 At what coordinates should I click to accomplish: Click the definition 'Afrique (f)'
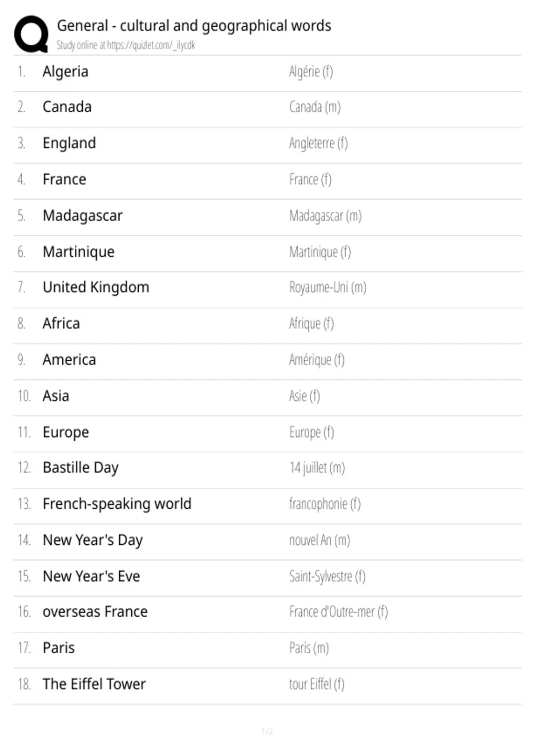click(x=311, y=324)
